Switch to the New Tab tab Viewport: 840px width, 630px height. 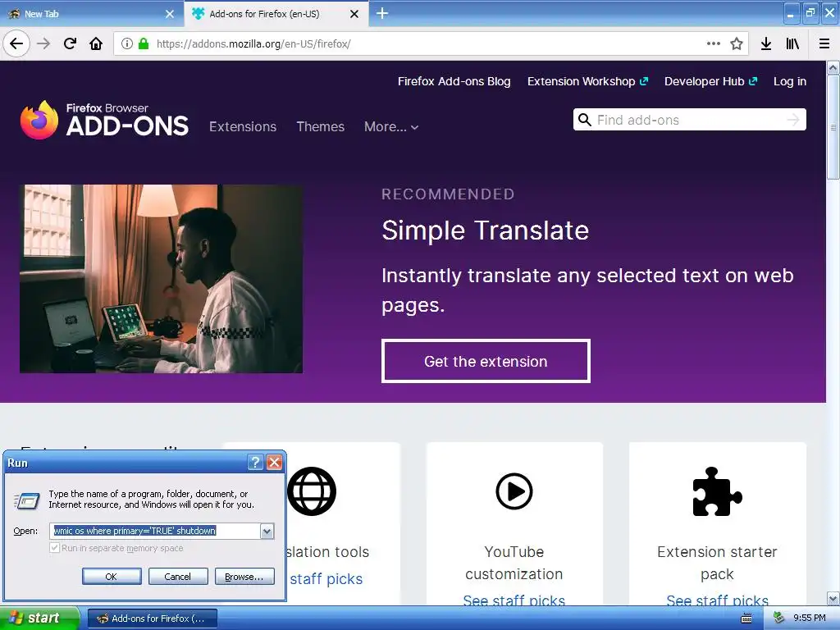point(92,14)
